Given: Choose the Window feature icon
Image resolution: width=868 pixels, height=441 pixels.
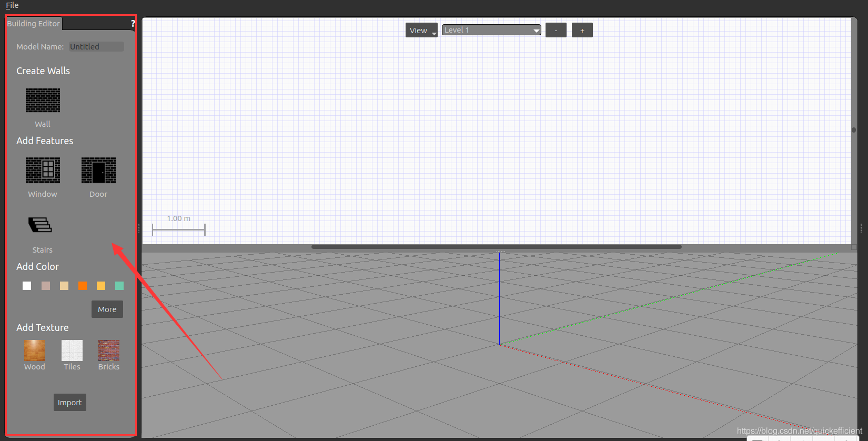Looking at the screenshot, I should 43,170.
